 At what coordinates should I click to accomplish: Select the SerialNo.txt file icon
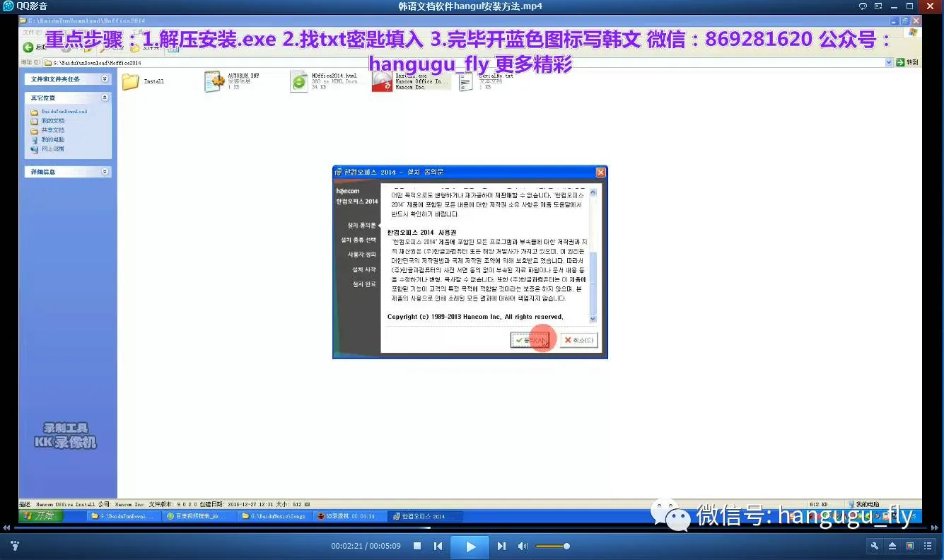[x=465, y=82]
